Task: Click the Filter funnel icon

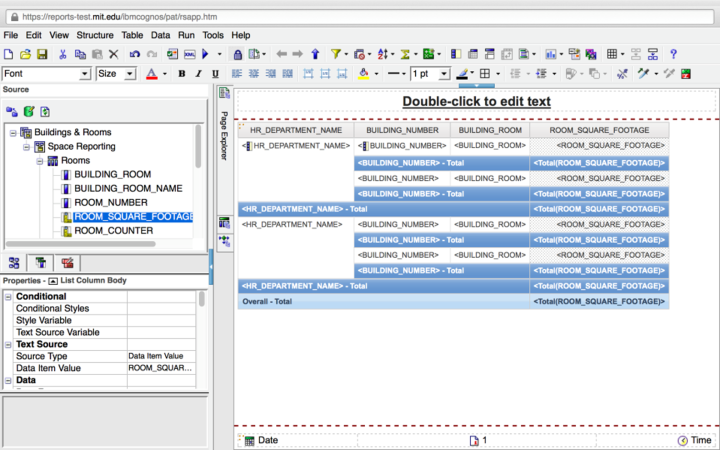Action: [x=336, y=54]
